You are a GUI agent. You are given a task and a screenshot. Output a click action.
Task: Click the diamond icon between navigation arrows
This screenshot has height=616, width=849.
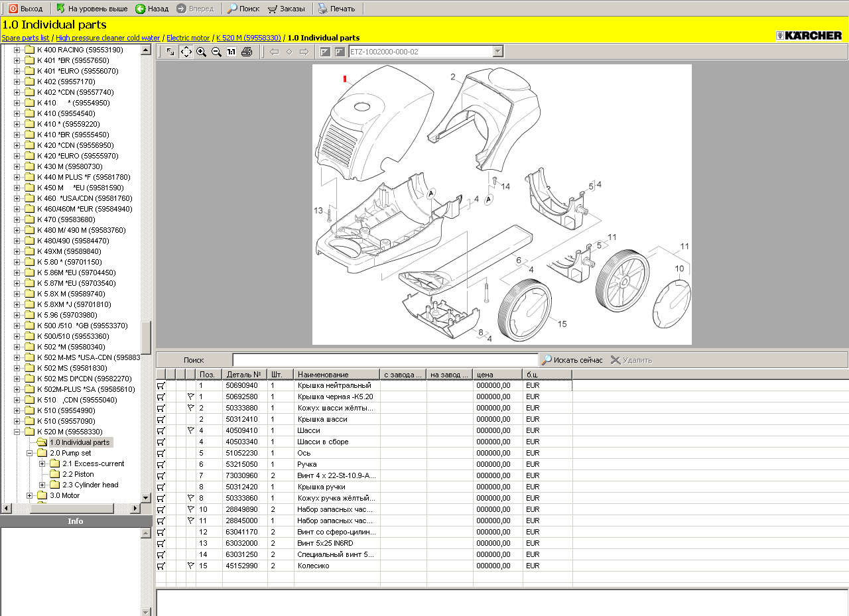[x=289, y=52]
